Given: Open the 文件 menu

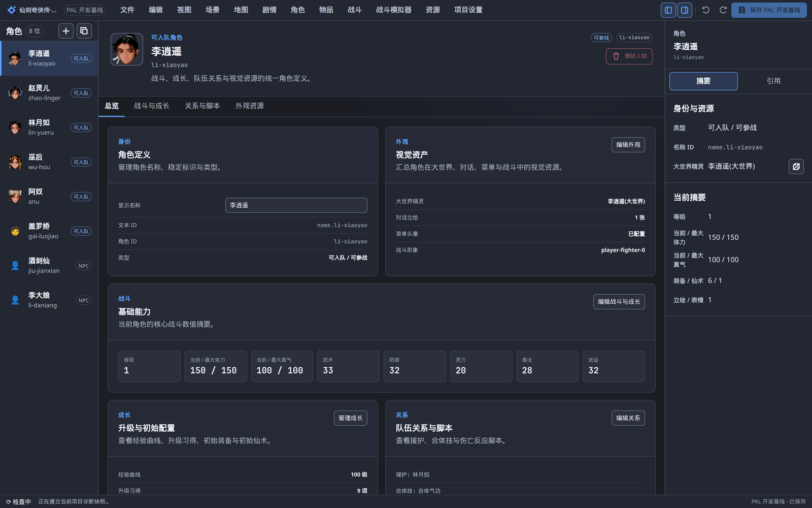Looking at the screenshot, I should (127, 10).
